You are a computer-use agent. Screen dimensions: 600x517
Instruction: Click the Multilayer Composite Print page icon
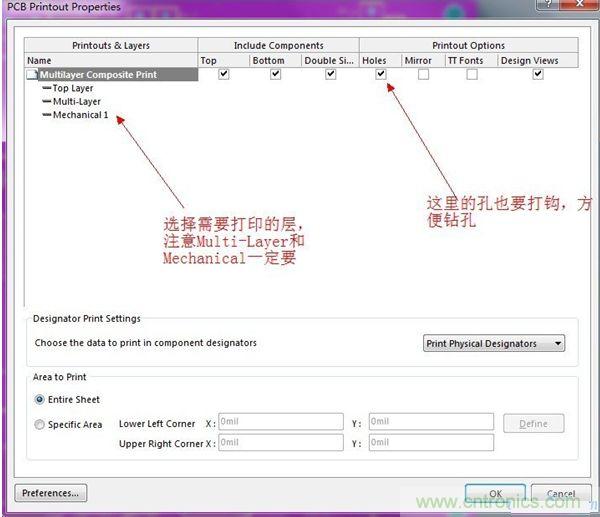(x=32, y=75)
